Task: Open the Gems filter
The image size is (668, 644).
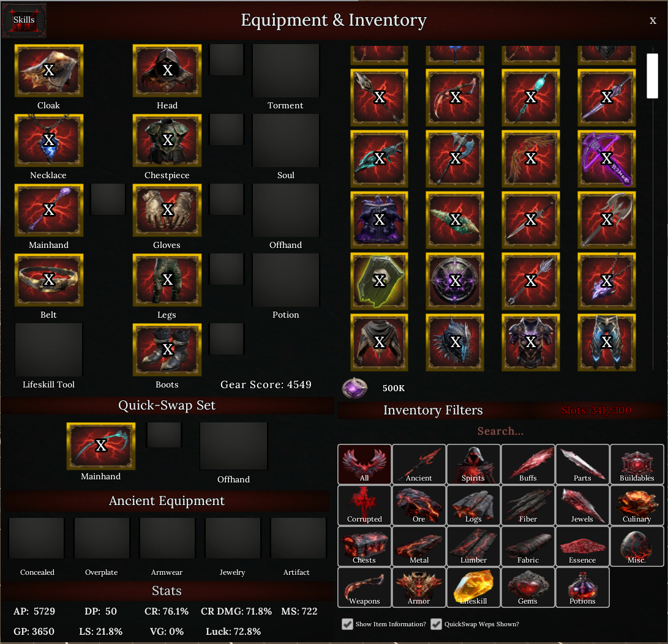Action: coord(528,587)
